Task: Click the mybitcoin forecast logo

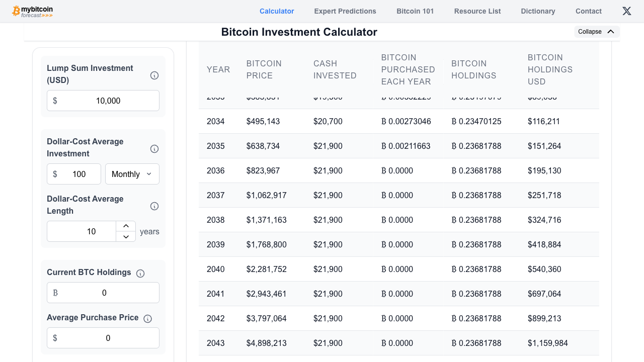Action: pyautogui.click(x=32, y=11)
